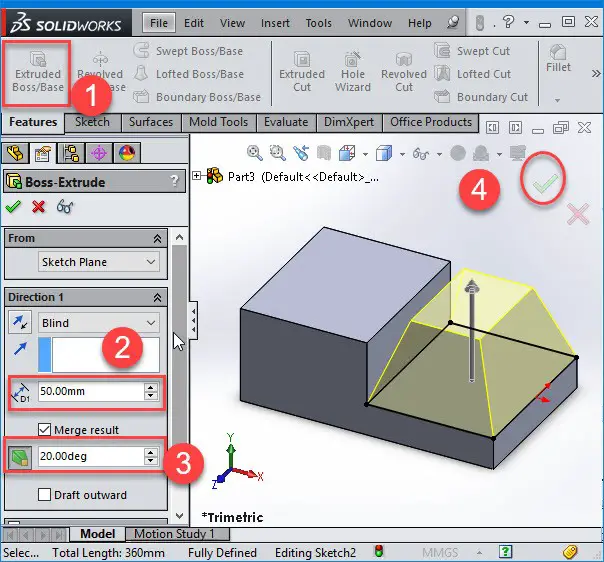Click the Reverse Direction arrow button

pyautogui.click(x=20, y=322)
